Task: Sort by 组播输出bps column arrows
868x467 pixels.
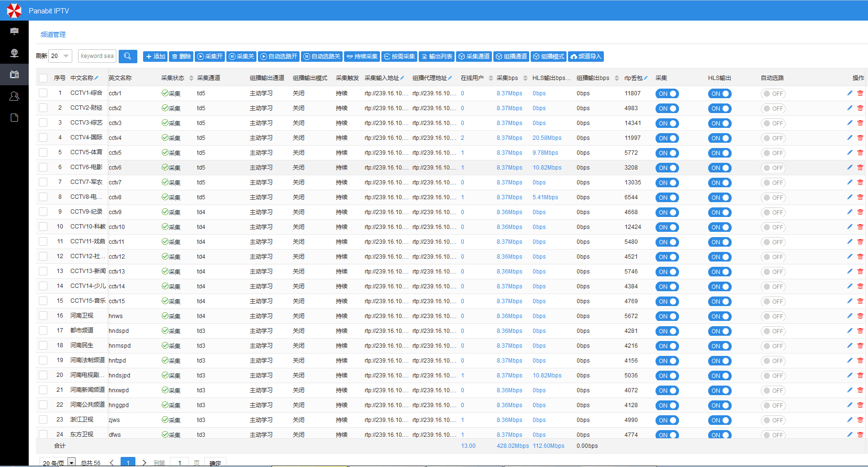Action: [x=616, y=78]
